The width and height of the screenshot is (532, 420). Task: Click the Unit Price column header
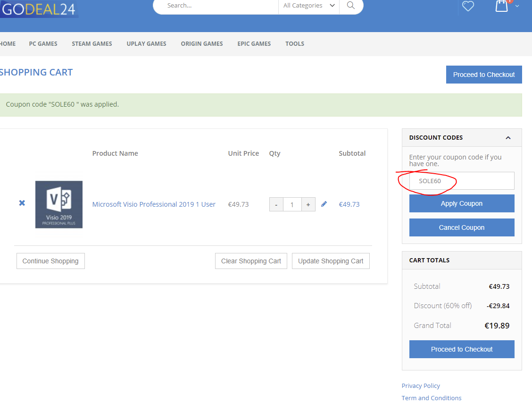coord(244,153)
